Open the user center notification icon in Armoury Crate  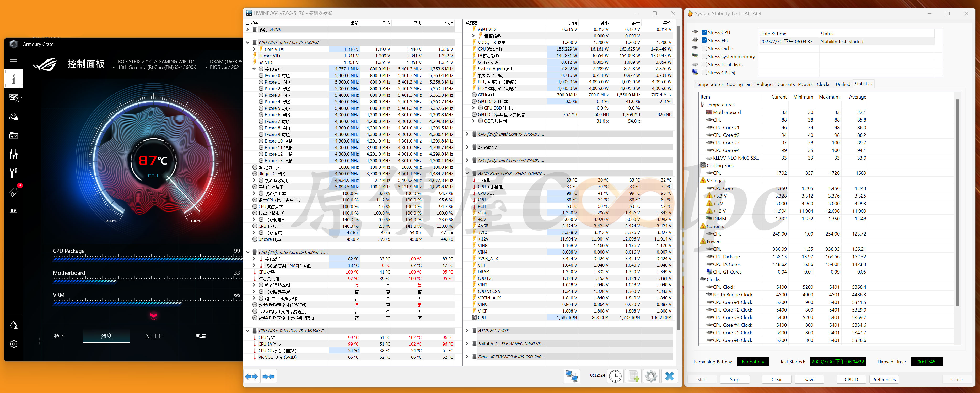click(x=14, y=325)
